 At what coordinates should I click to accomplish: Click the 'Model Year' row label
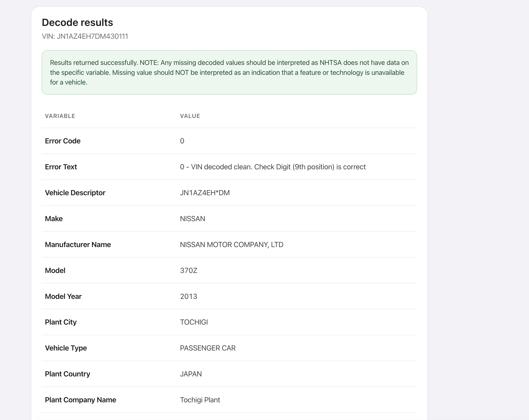point(63,296)
